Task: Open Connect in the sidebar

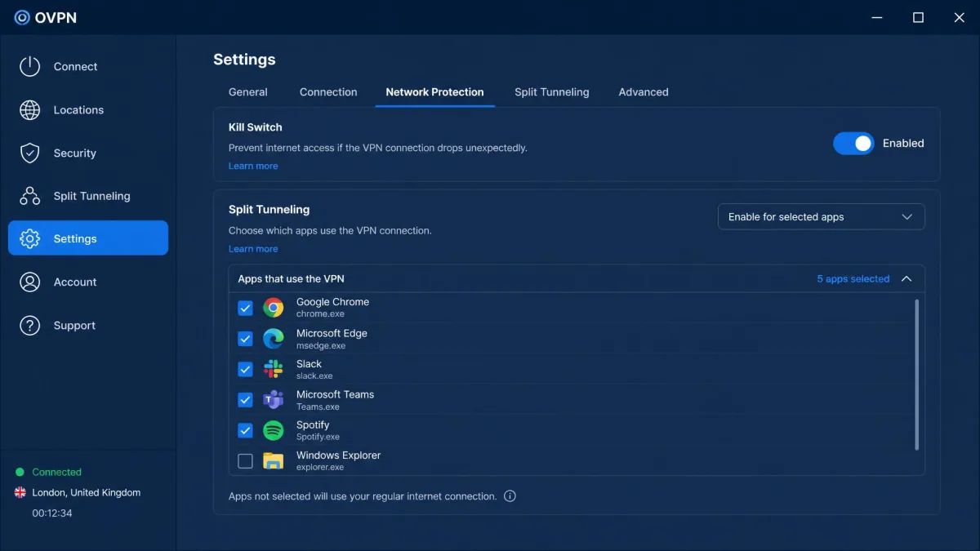Action: (88, 67)
